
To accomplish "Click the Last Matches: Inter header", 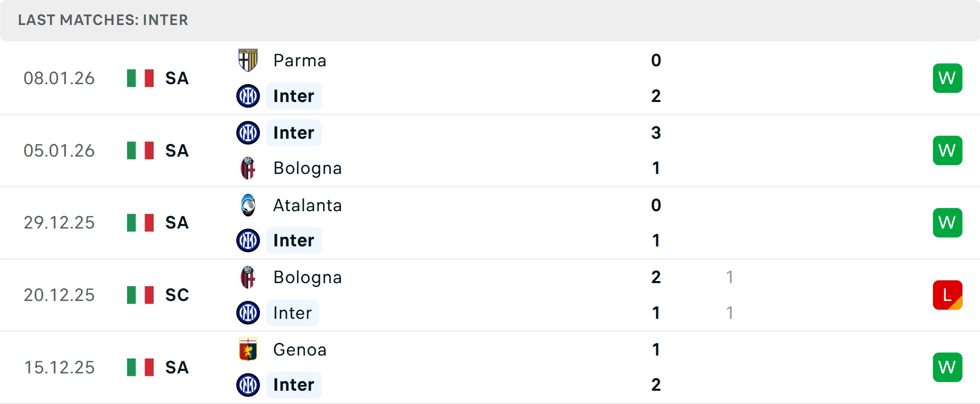I will (103, 20).
